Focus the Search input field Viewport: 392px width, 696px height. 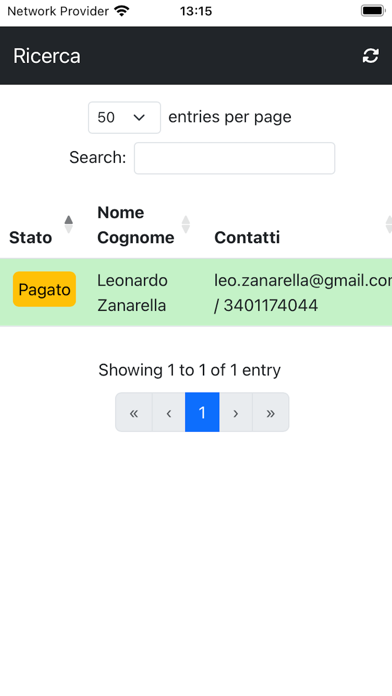coord(234,158)
